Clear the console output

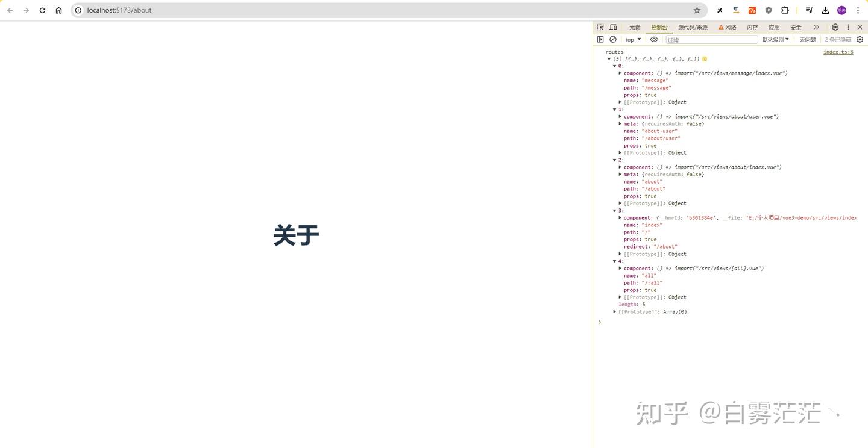tap(613, 39)
